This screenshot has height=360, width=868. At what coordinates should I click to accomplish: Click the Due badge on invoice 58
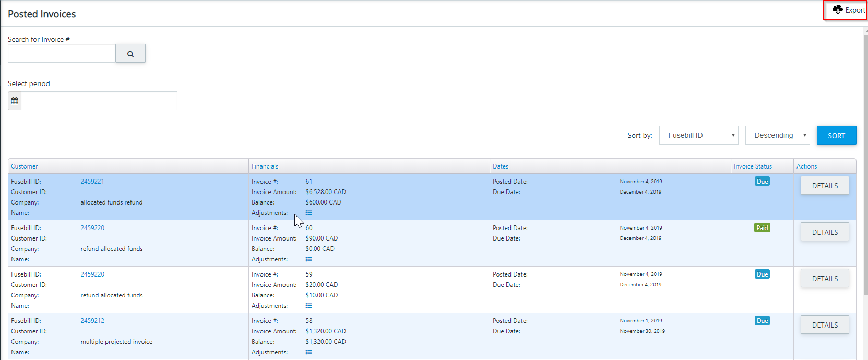coord(762,321)
